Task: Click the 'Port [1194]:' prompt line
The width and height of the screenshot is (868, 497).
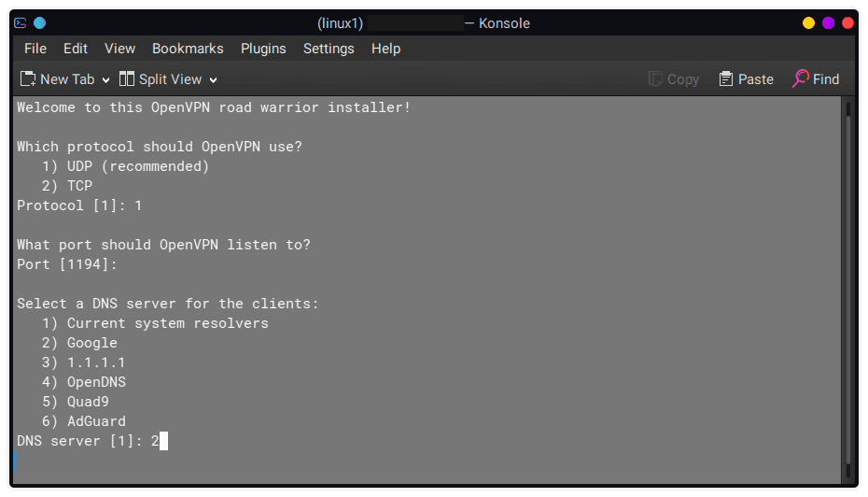Action: pos(67,264)
